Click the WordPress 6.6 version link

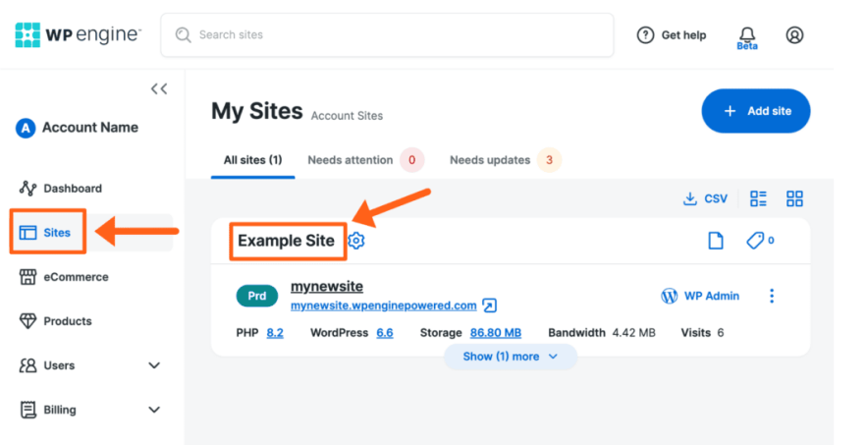[385, 333]
